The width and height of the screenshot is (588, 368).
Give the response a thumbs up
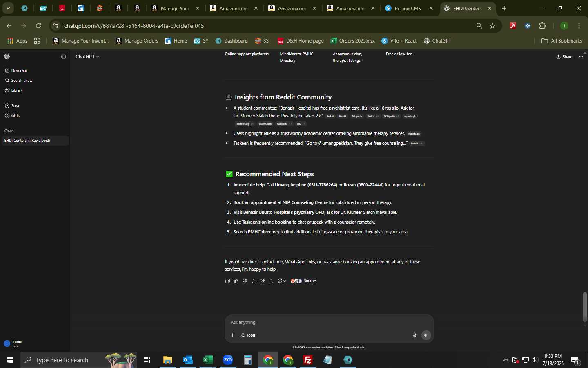[x=236, y=281]
